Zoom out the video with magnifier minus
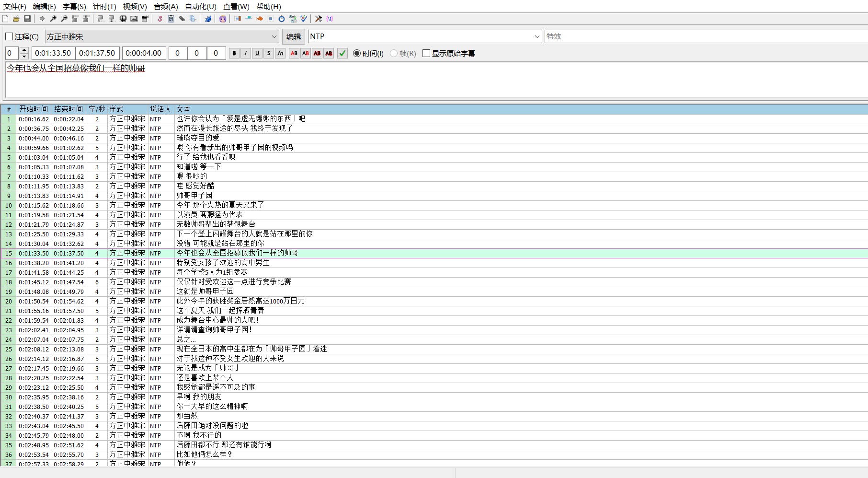 [x=64, y=19]
